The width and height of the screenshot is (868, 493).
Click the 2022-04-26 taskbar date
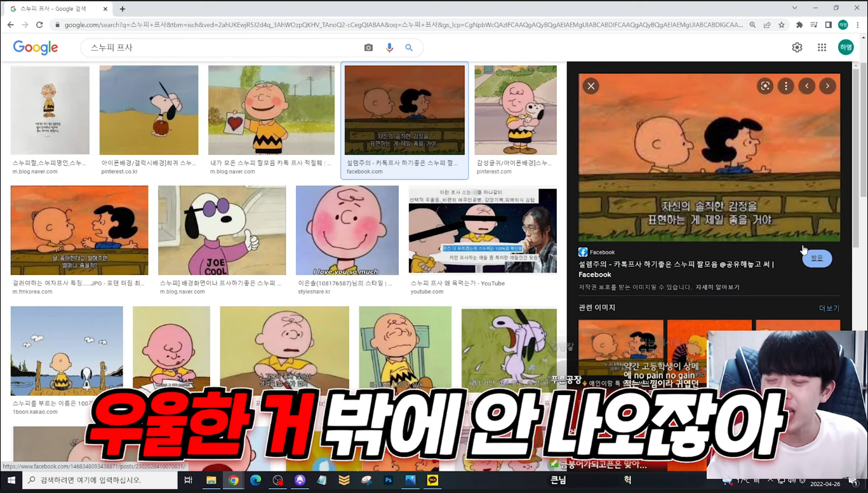coord(825,483)
